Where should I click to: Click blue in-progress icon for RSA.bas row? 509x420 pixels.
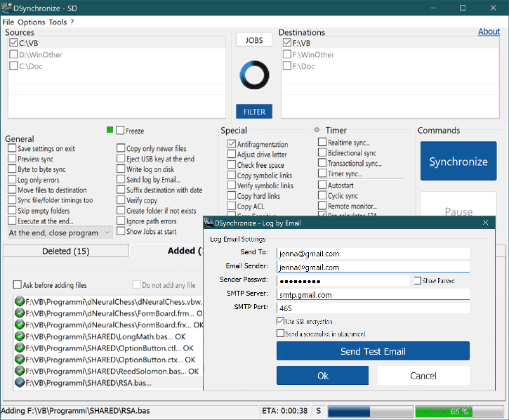(x=20, y=383)
